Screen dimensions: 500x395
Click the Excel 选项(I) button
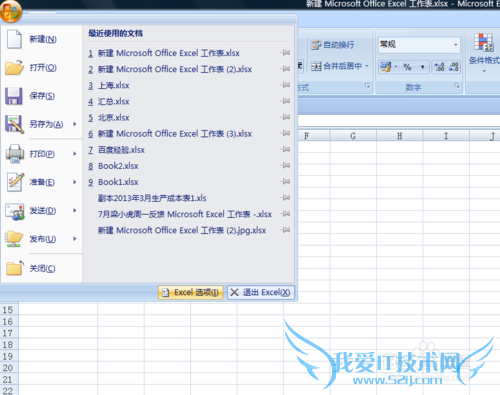click(190, 293)
